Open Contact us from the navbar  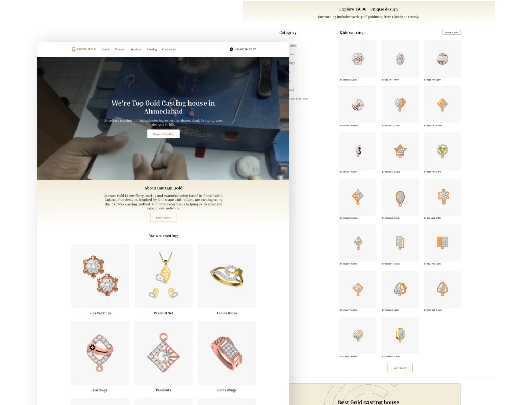169,49
